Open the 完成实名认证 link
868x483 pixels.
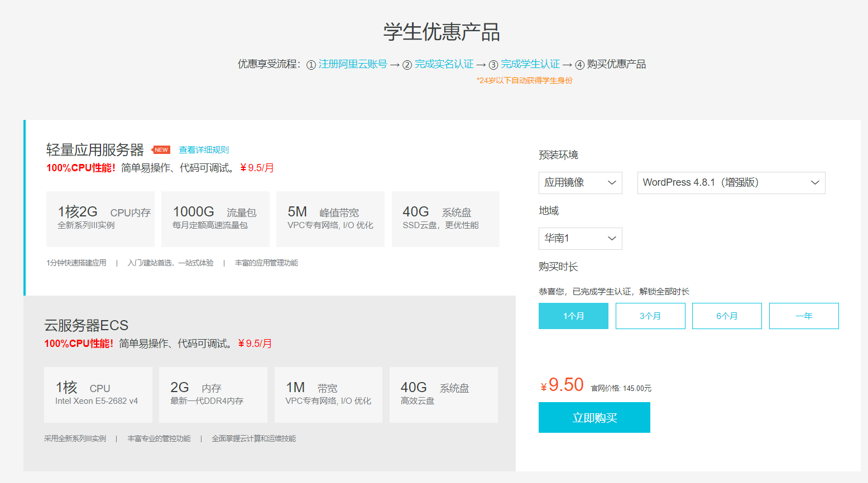(x=444, y=64)
